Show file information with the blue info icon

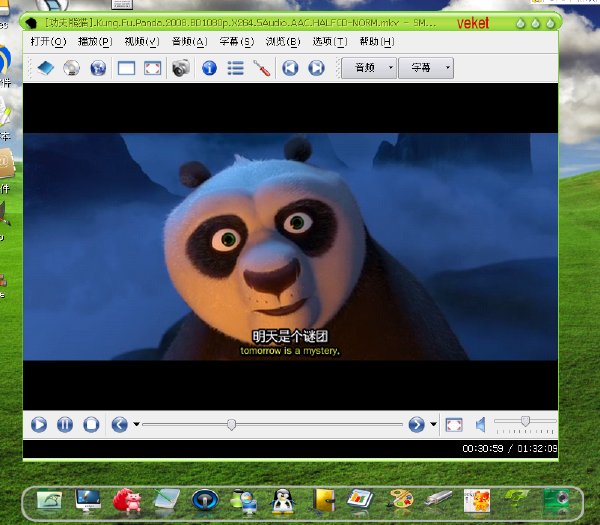(x=209, y=68)
